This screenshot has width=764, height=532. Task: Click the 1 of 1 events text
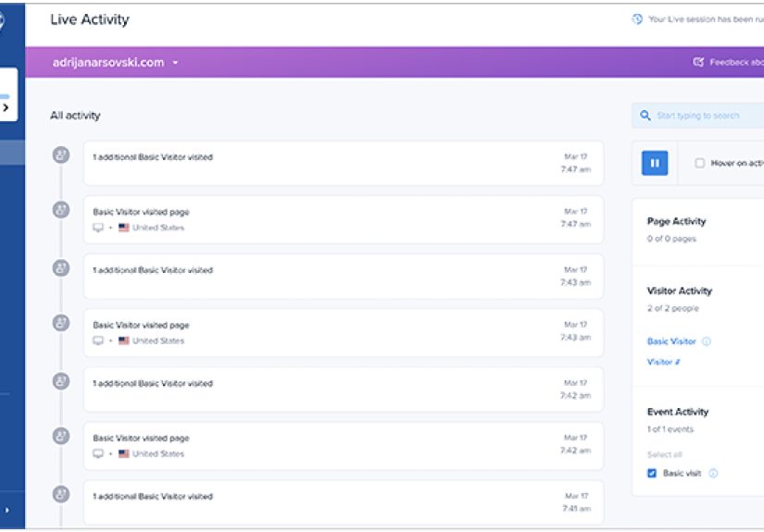[x=670, y=428]
